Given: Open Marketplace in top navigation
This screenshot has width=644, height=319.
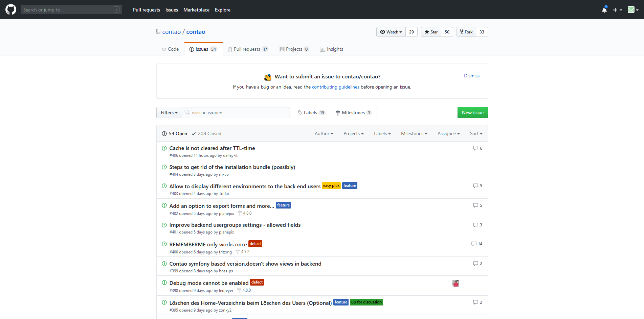Looking at the screenshot, I should [x=196, y=10].
